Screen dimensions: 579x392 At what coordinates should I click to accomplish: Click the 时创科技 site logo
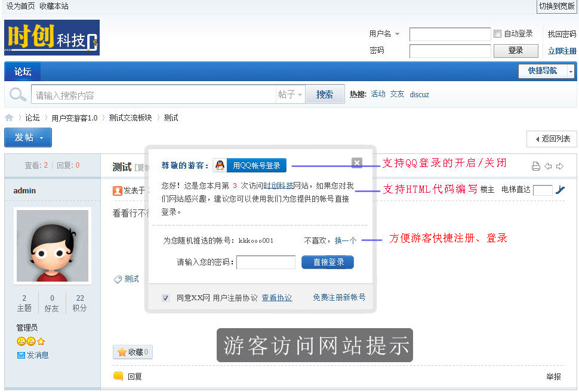pyautogui.click(x=52, y=38)
